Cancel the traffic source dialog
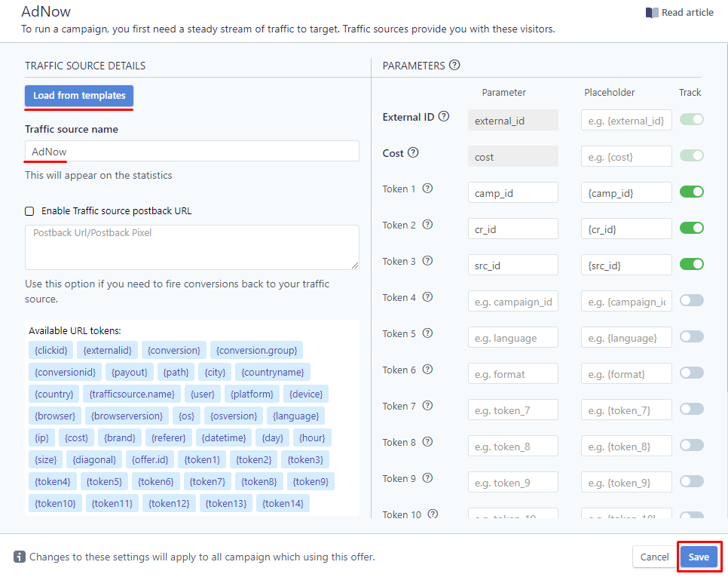728x577 pixels. click(654, 557)
